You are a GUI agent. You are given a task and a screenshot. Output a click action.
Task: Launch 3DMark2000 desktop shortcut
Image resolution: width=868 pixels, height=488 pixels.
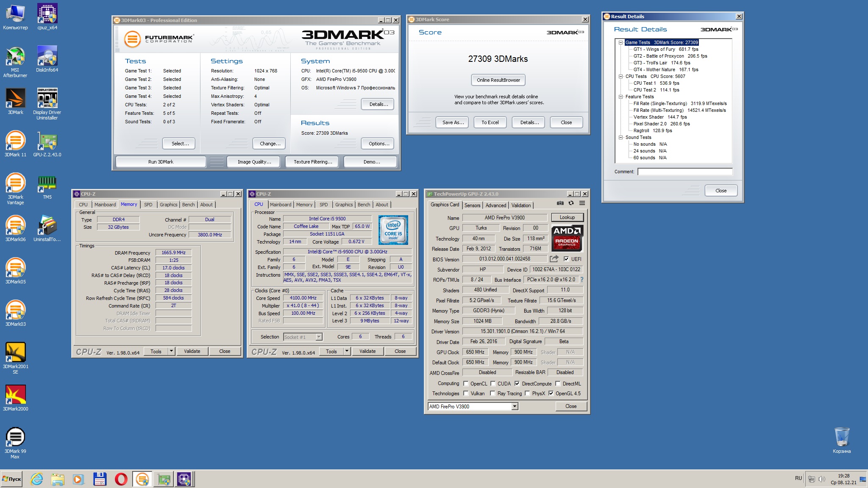(15, 398)
